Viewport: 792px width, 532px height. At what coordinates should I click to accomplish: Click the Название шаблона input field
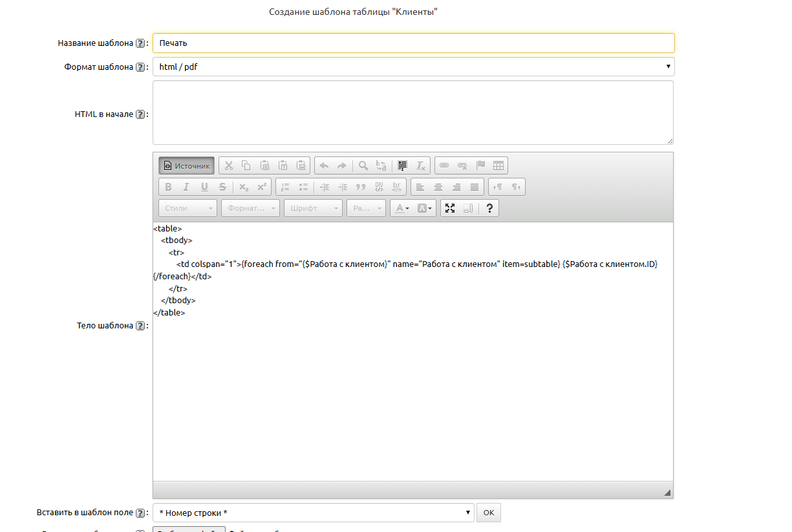[413, 43]
